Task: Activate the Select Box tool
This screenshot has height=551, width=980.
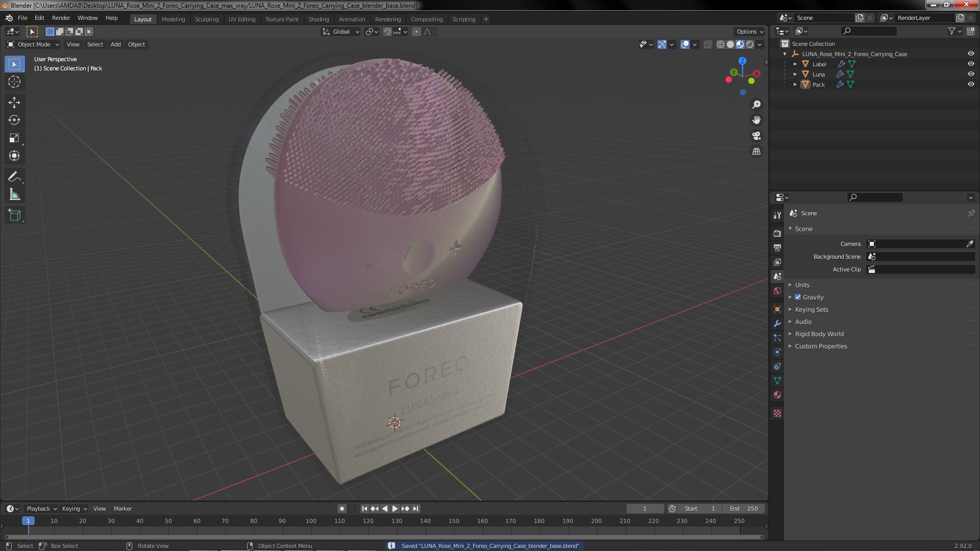Action: (14, 64)
